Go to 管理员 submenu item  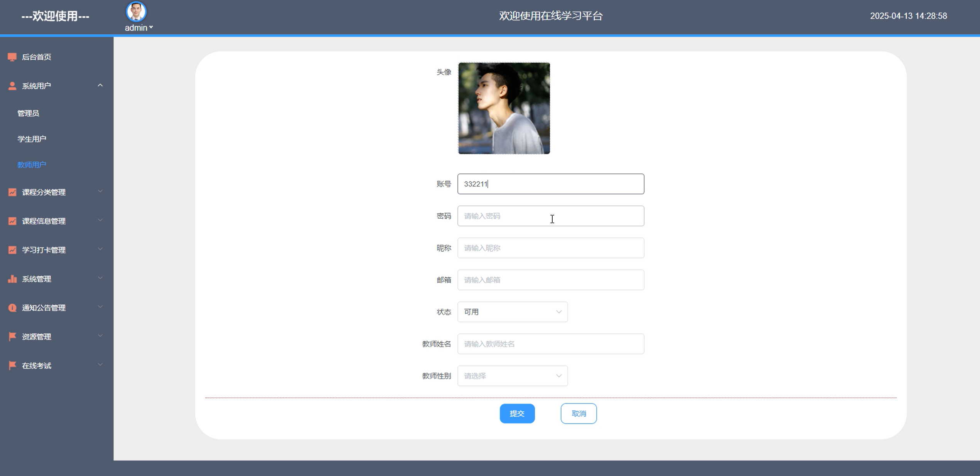coord(28,113)
